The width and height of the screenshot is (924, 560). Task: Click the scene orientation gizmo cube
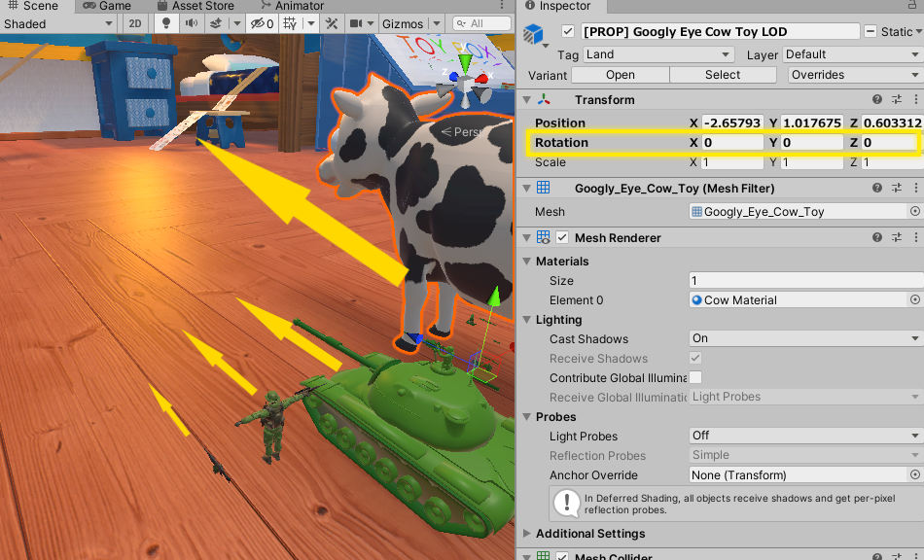point(466,85)
